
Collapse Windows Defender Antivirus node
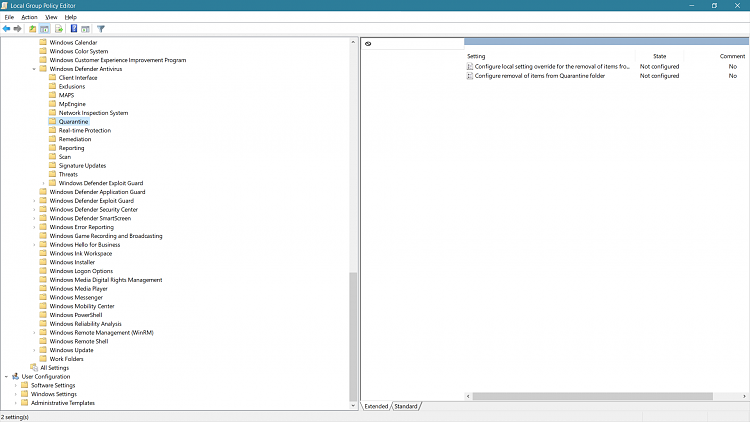(34, 69)
